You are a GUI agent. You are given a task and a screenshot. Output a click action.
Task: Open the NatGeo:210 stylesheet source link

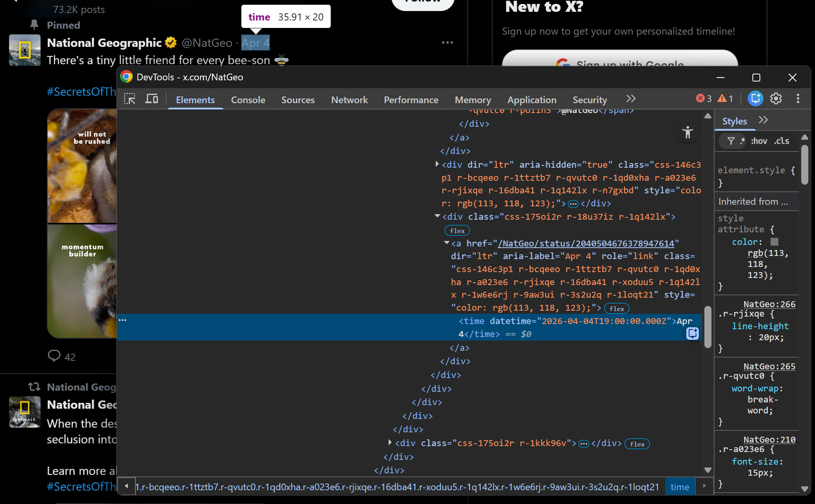(769, 439)
